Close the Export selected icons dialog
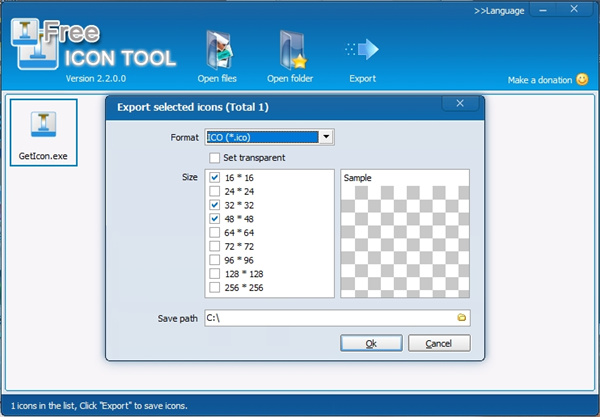The height and width of the screenshot is (417, 600). coord(459,103)
